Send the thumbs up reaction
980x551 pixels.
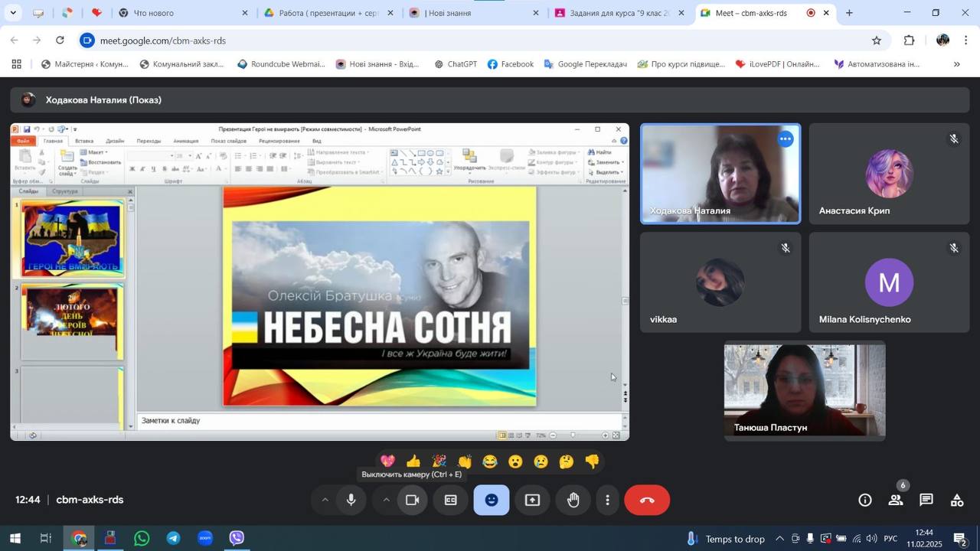click(x=413, y=461)
